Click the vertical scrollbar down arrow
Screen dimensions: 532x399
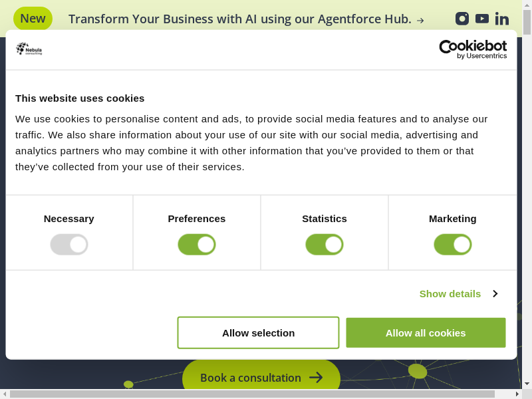click(527, 384)
